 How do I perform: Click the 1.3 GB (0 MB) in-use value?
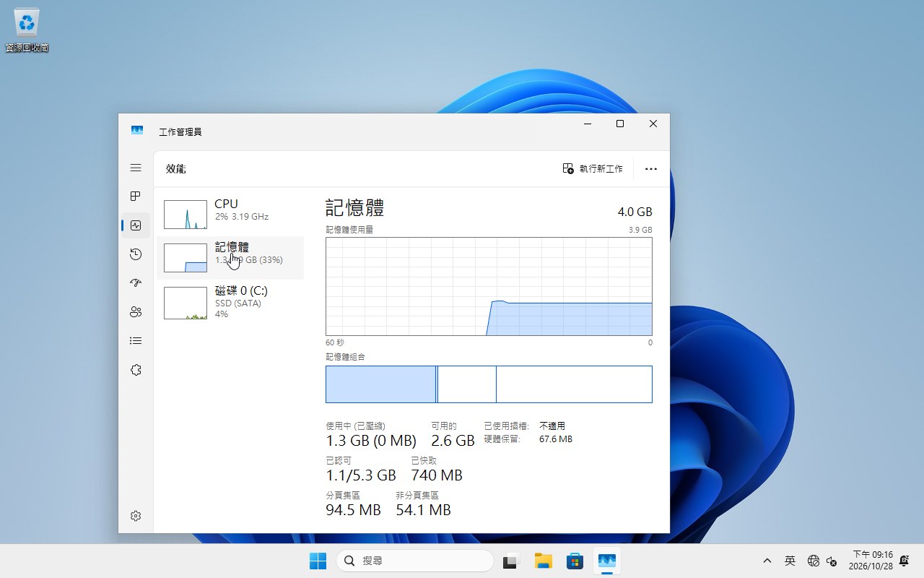coord(371,441)
